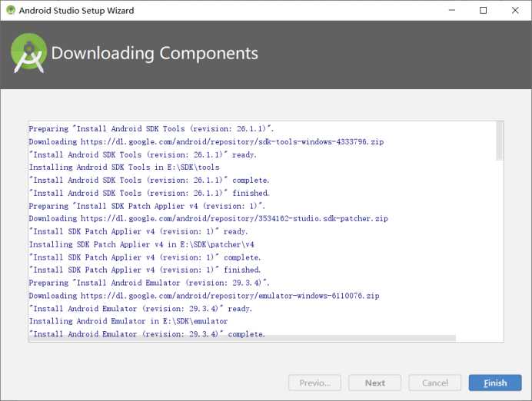Click the SDK Patch Applier 'ready' log line
The image size is (532, 401).
[138, 231]
